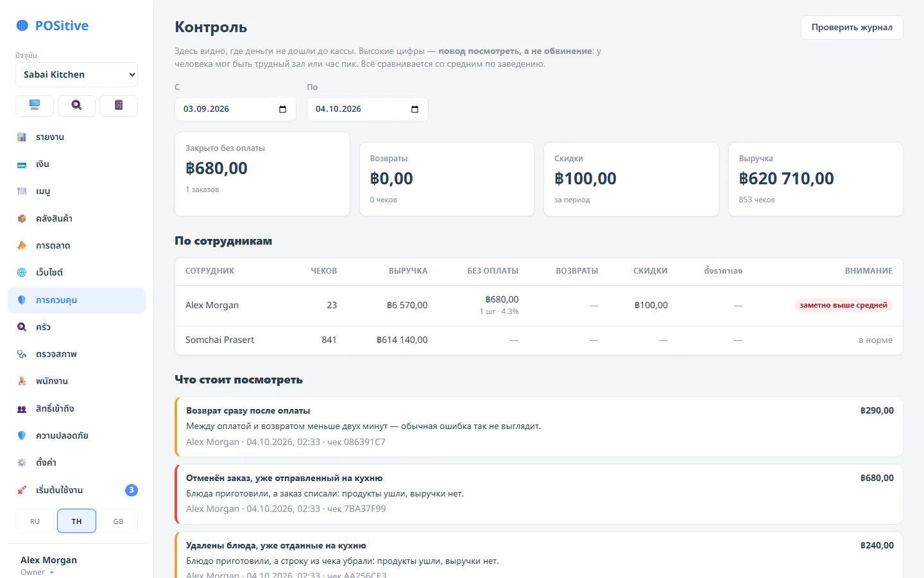This screenshot has width=924, height=578.
Task: Open สิทธิ์เข้าถึง access rights
Action: click(76, 408)
